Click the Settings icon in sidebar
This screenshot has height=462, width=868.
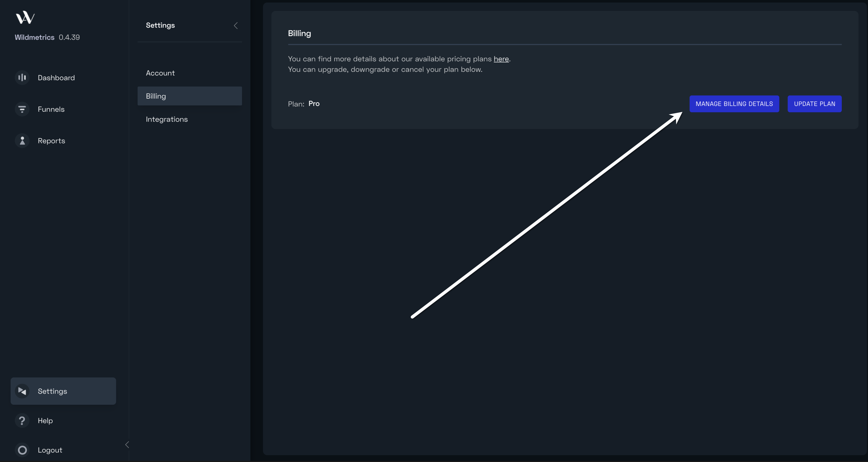click(x=22, y=391)
